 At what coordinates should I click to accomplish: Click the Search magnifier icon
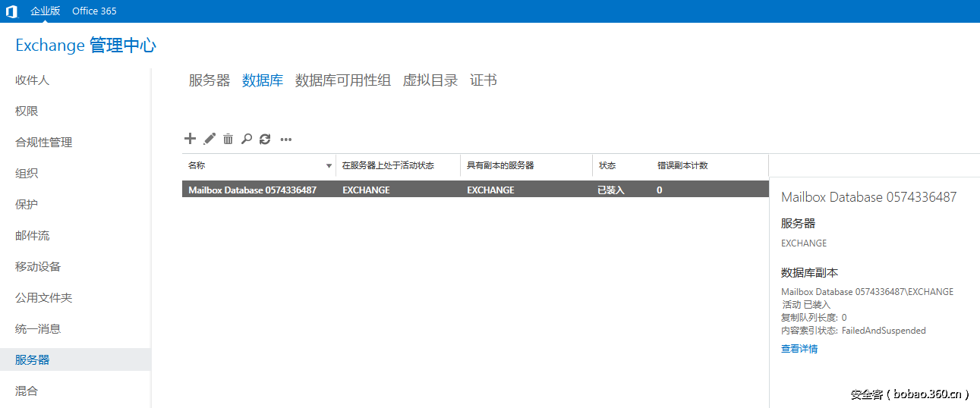[246, 139]
